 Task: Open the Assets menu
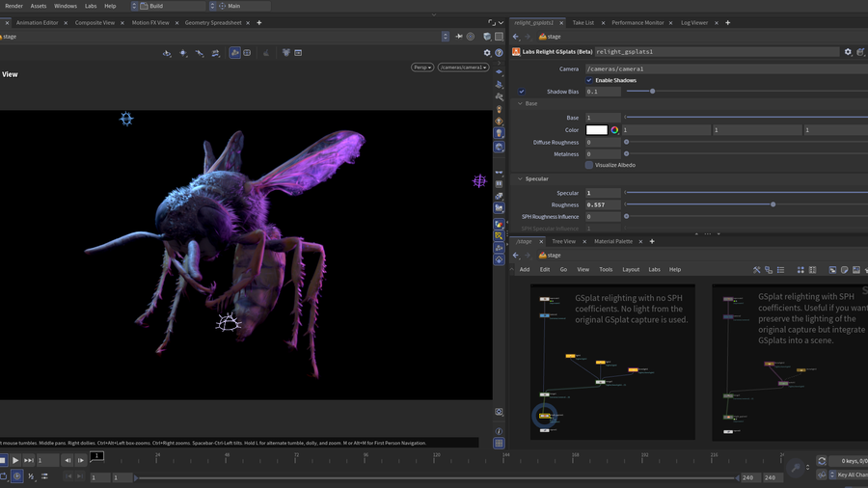(x=39, y=6)
